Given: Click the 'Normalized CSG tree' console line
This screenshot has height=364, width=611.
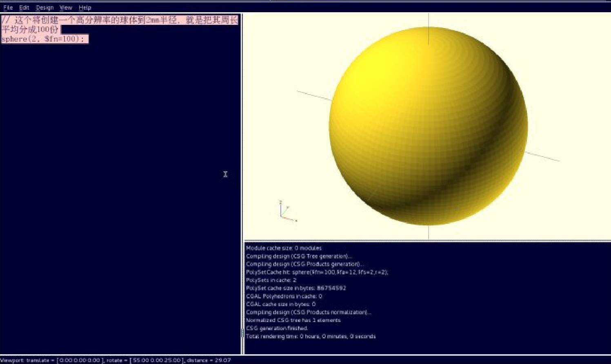Looking at the screenshot, I should [293, 320].
